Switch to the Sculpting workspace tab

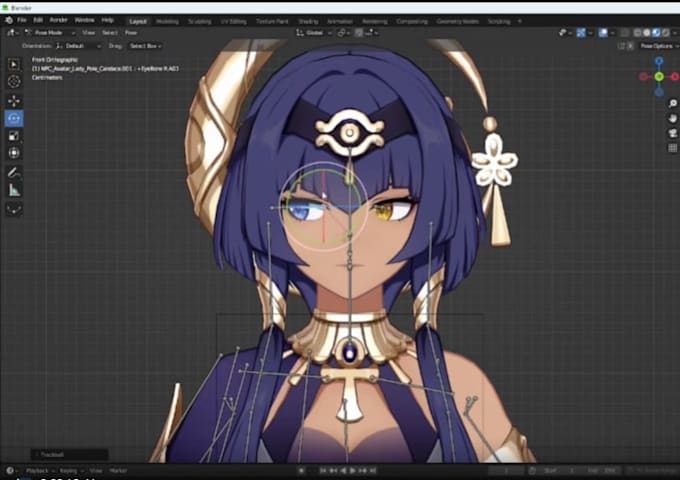point(199,21)
